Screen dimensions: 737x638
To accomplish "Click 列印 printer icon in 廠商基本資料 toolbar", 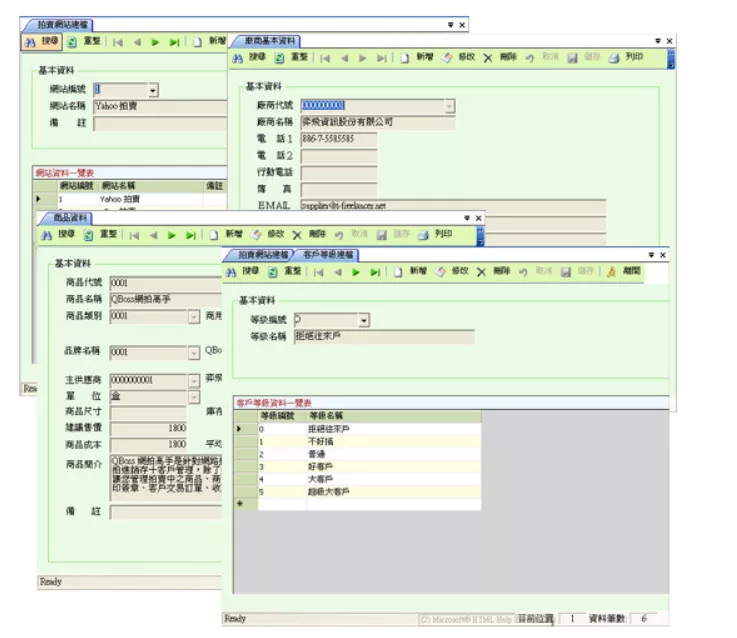I will point(614,58).
